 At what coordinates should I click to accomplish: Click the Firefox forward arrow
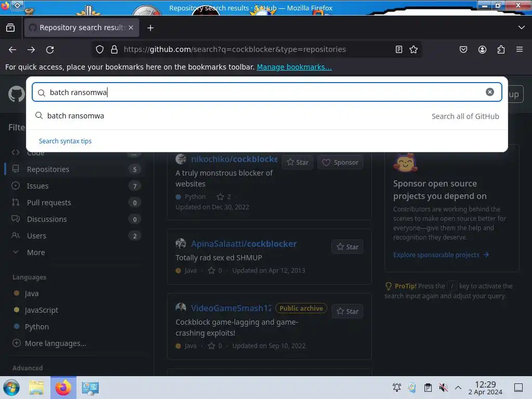[x=31, y=49]
